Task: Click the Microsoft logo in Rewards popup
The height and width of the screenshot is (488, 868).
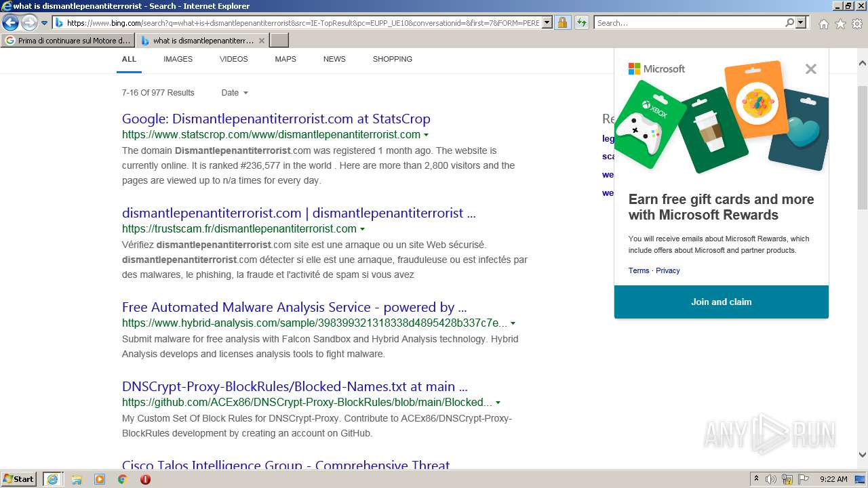Action: pyautogui.click(x=656, y=68)
